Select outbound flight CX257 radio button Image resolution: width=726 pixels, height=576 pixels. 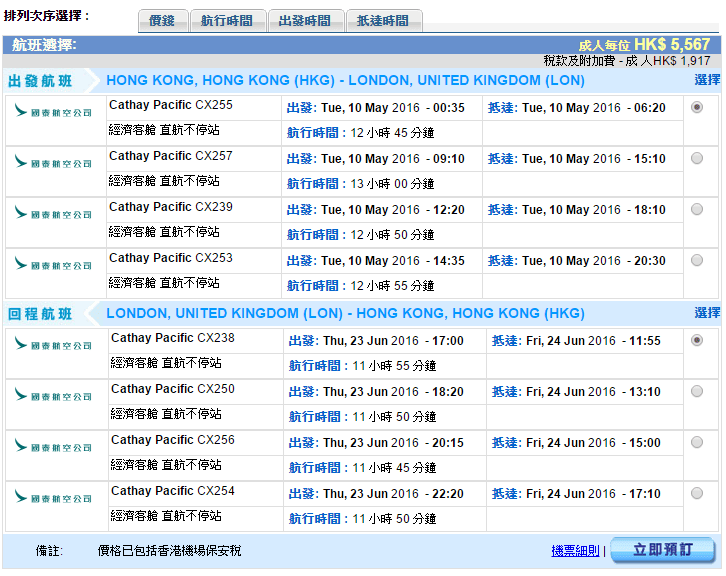[697, 158]
